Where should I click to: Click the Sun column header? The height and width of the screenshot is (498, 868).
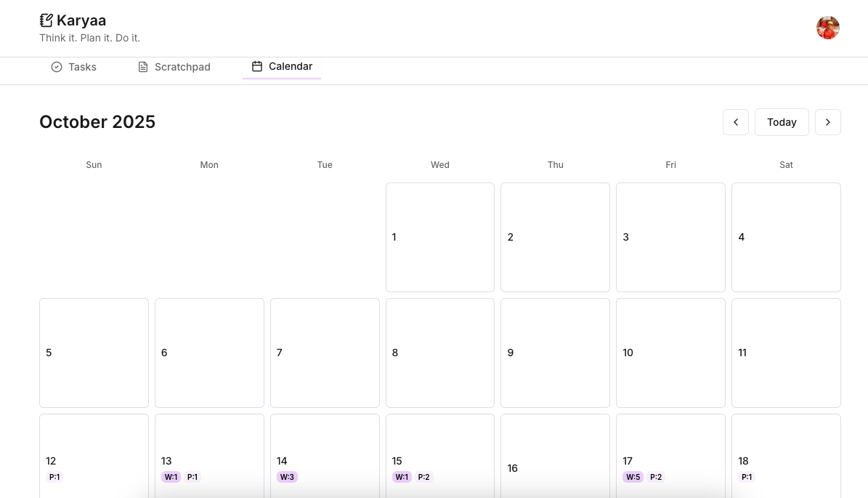94,165
